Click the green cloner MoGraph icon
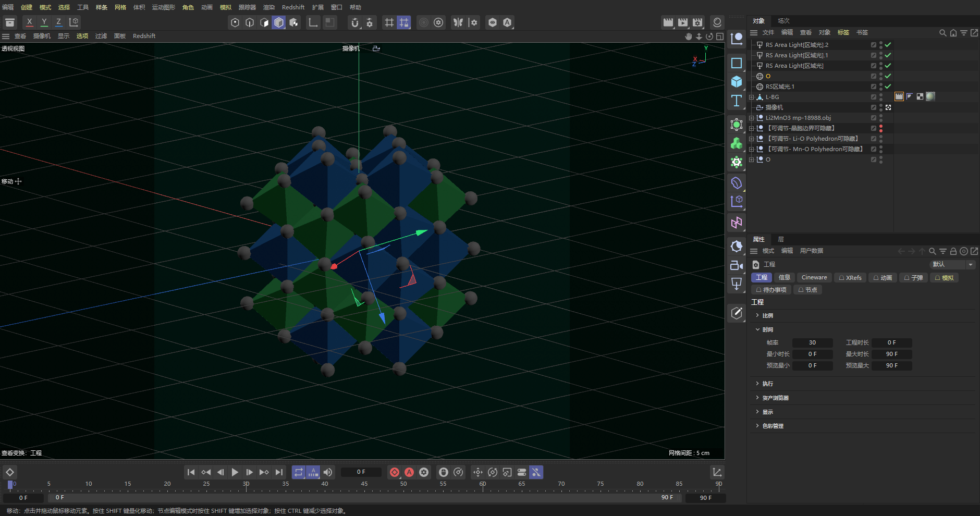 737,143
